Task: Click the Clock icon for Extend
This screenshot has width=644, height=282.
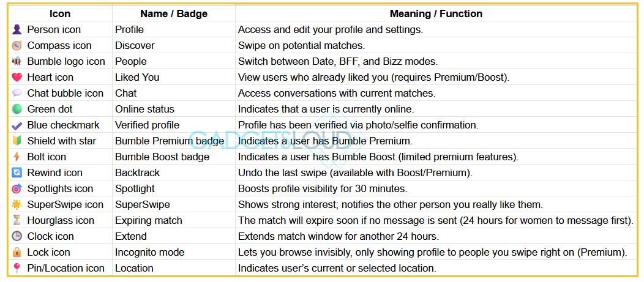Action: pos(17,237)
